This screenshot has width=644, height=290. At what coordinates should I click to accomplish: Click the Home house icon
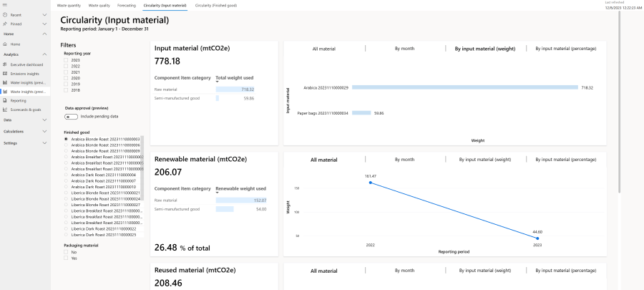coord(5,44)
